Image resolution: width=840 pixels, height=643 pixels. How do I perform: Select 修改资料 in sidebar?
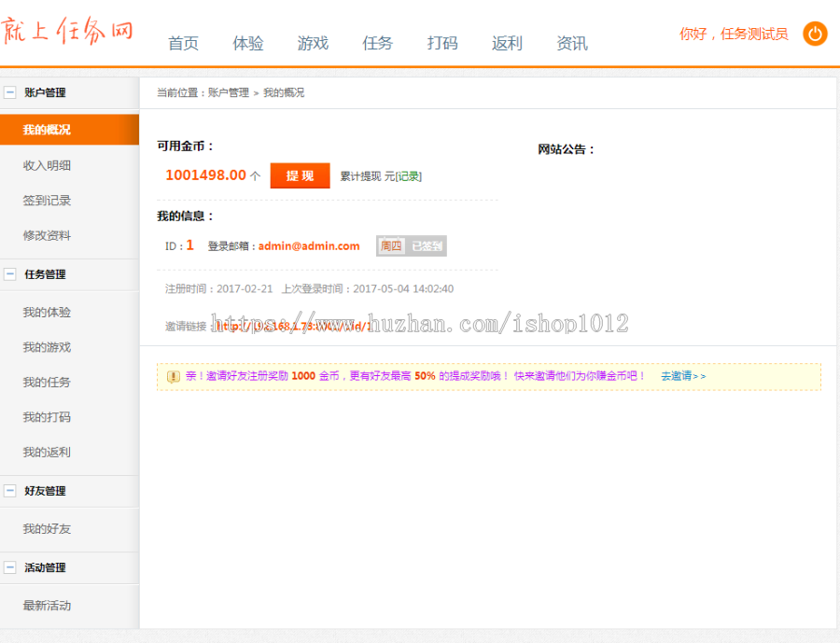(47, 235)
